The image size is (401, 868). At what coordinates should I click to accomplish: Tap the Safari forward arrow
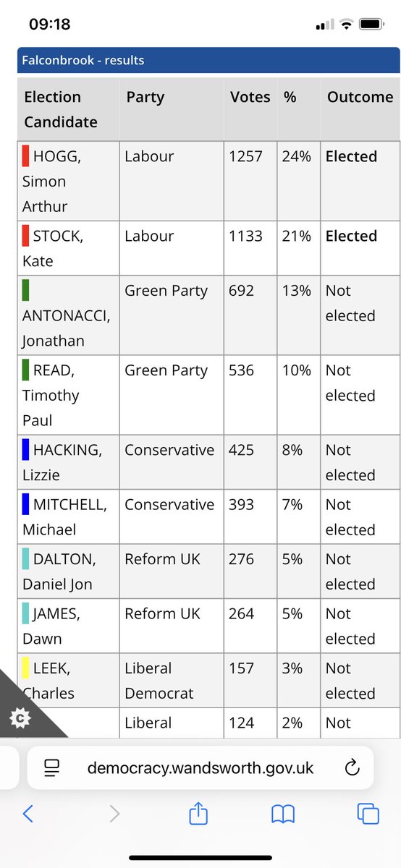[x=114, y=814]
